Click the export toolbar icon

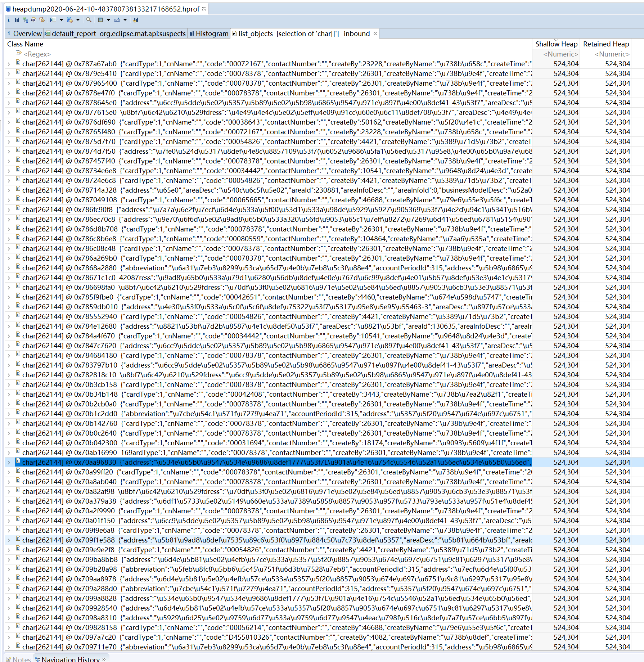[x=117, y=20]
